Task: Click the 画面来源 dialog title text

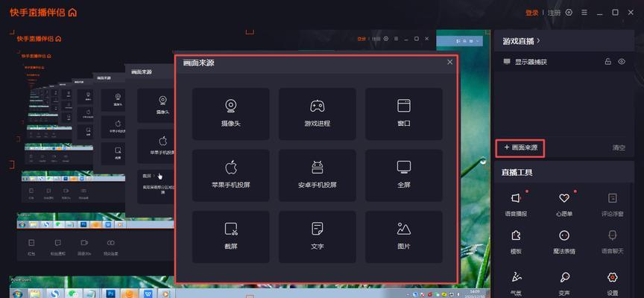Action: [198, 63]
